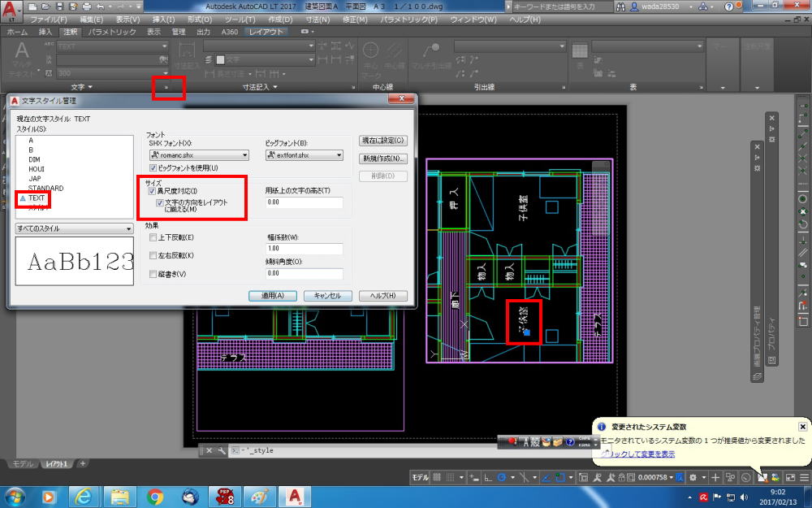This screenshot has width=812, height=508.
Task: Click the Save icon in quick access toolbar
Action: pos(59,7)
